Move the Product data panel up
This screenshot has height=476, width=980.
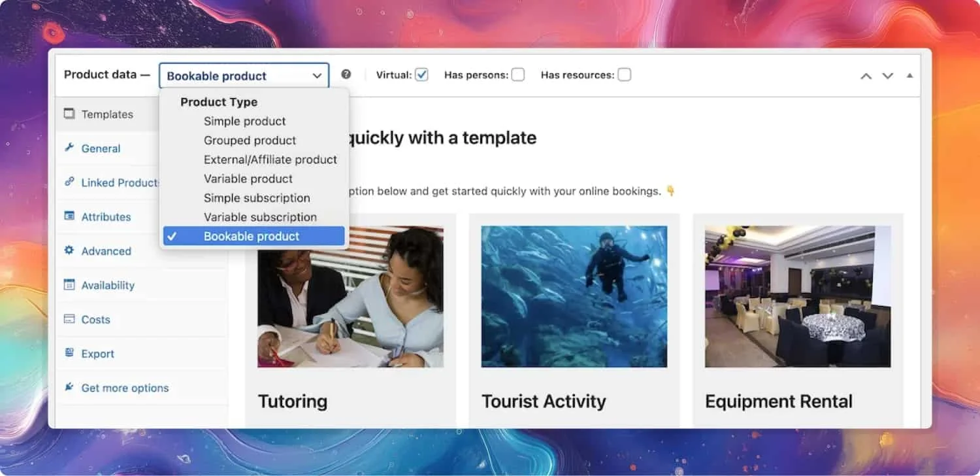866,76
